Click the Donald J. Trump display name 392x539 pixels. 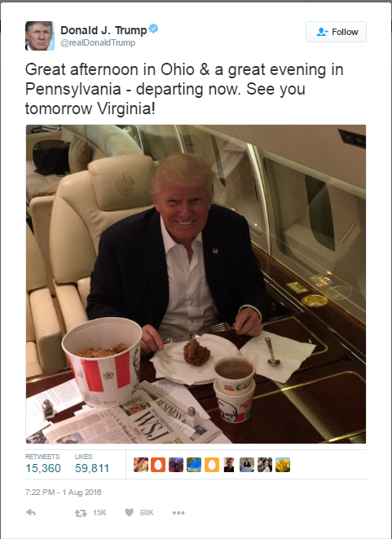(104, 30)
